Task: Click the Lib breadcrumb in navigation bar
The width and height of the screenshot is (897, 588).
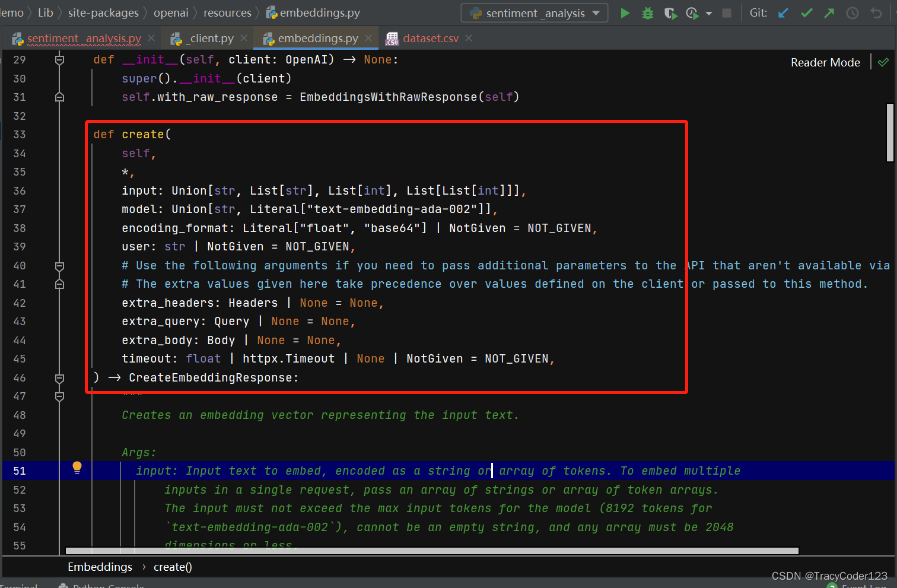Action: pyautogui.click(x=46, y=13)
